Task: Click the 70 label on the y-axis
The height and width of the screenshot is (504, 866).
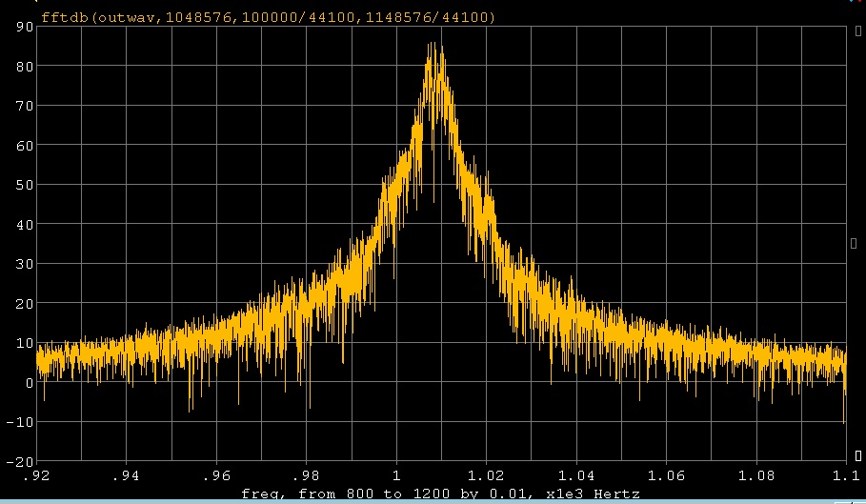Action: point(25,106)
